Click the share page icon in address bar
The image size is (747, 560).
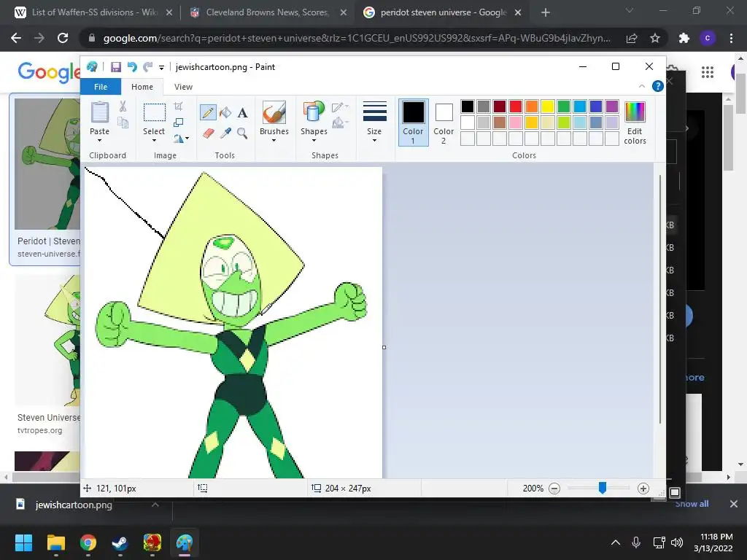[632, 38]
